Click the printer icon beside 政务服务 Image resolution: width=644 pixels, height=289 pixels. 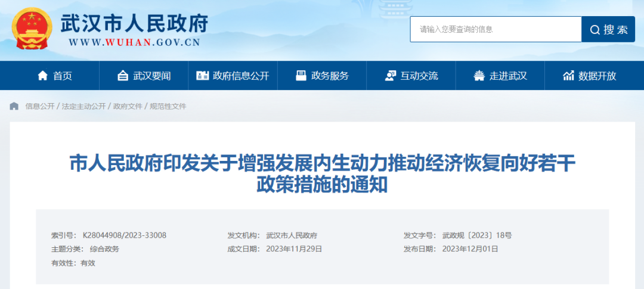coord(301,76)
